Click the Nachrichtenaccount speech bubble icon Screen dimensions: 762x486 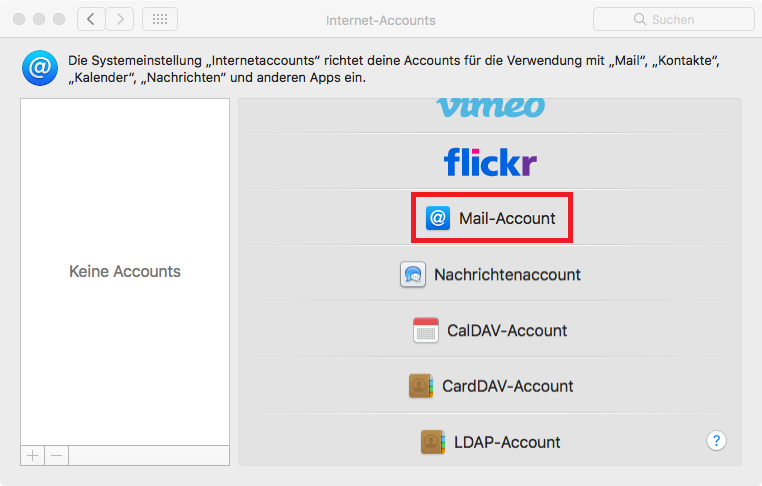tap(413, 274)
